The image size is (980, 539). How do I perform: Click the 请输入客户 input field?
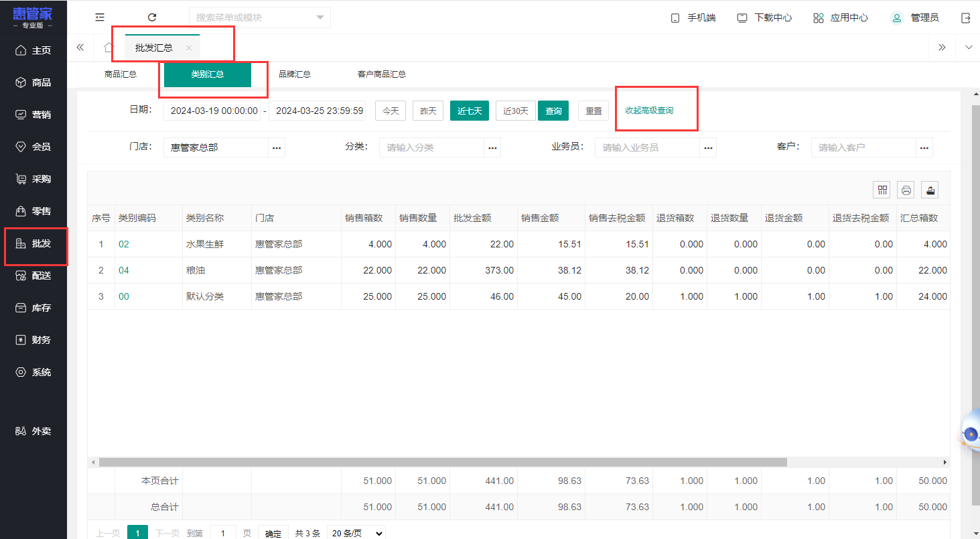click(x=864, y=147)
